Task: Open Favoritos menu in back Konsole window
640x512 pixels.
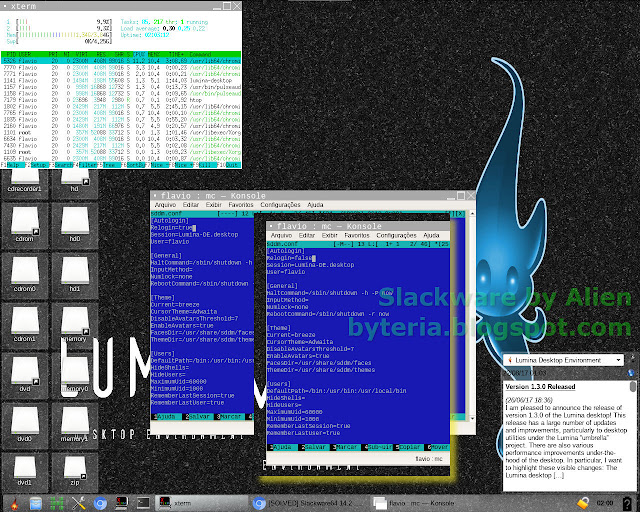Action: tap(241, 205)
